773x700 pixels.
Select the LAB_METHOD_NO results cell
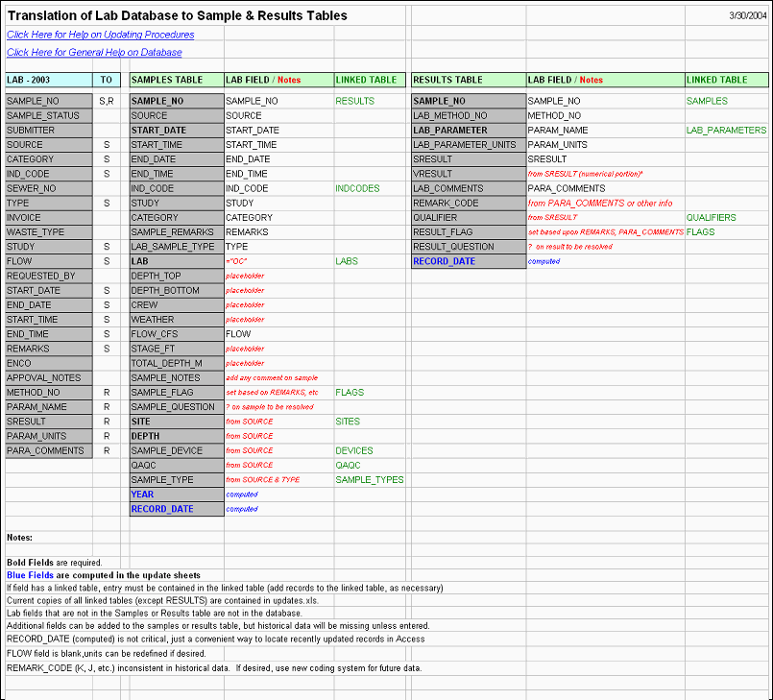(x=469, y=115)
